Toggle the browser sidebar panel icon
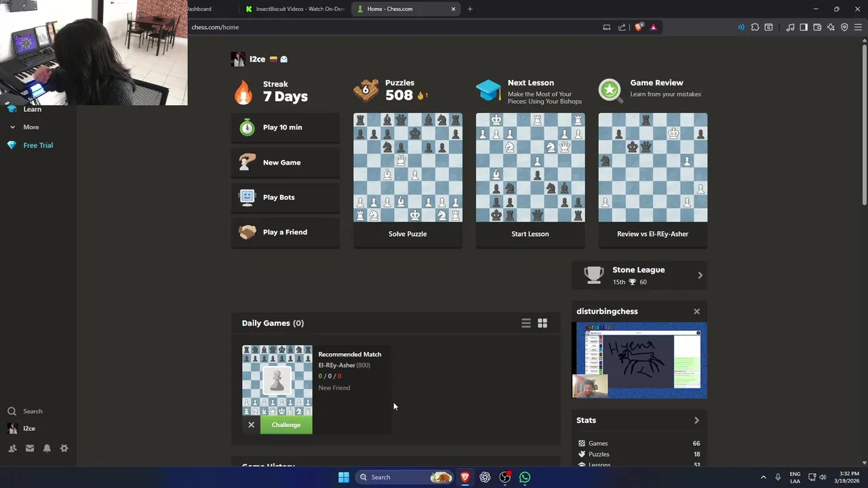This screenshot has height=488, width=868. pos(804,27)
